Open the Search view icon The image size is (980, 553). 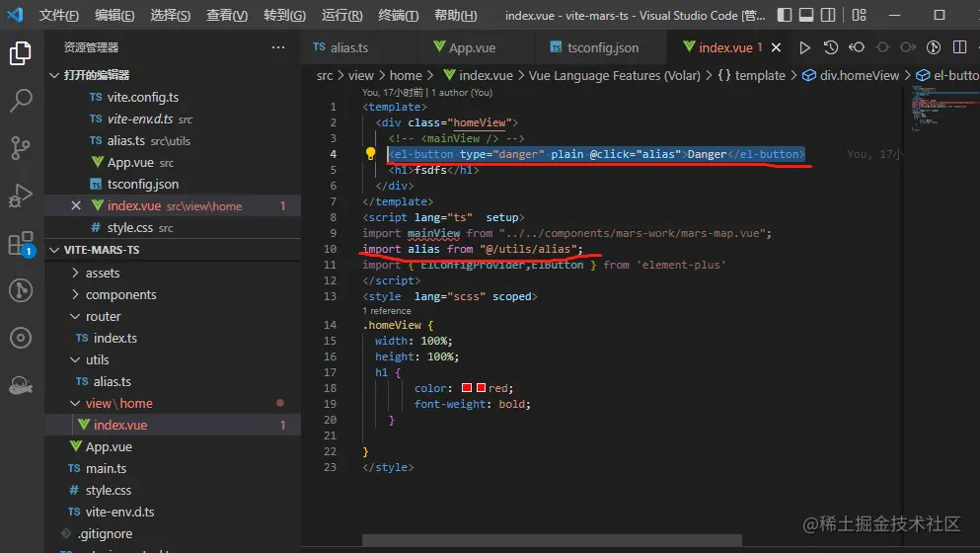20,100
